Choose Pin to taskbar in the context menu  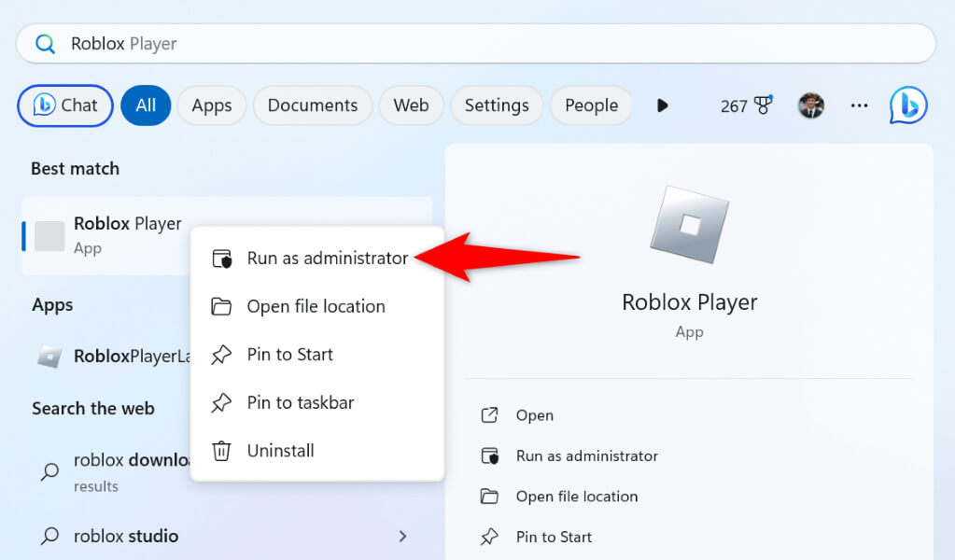coord(316,402)
